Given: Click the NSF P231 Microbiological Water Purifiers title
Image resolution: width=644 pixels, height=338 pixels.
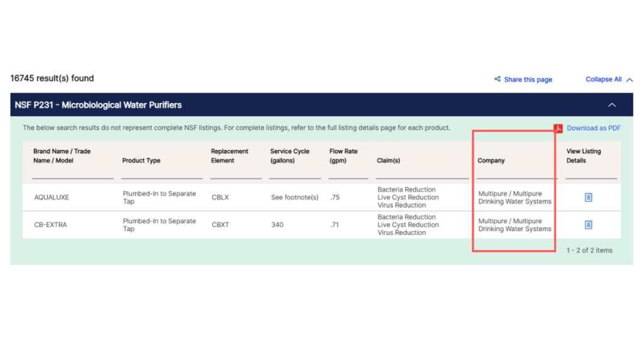Looking at the screenshot, I should 98,105.
